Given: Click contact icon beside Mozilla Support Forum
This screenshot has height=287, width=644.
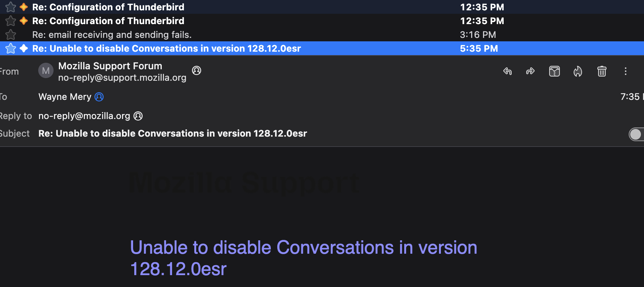Looking at the screenshot, I should pyautogui.click(x=197, y=70).
